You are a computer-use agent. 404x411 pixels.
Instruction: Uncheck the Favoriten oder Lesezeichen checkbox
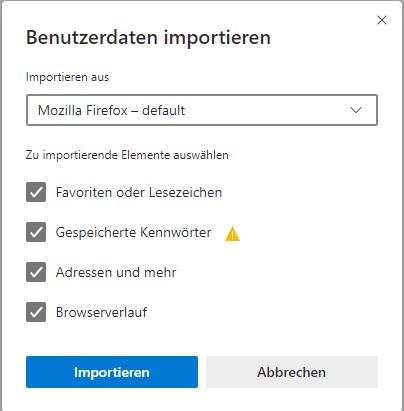point(36,192)
